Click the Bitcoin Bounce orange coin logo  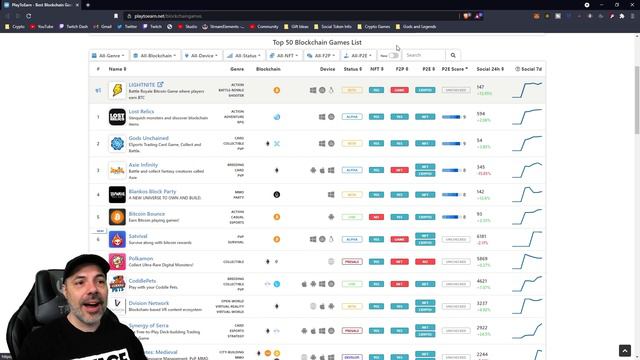pos(117,217)
